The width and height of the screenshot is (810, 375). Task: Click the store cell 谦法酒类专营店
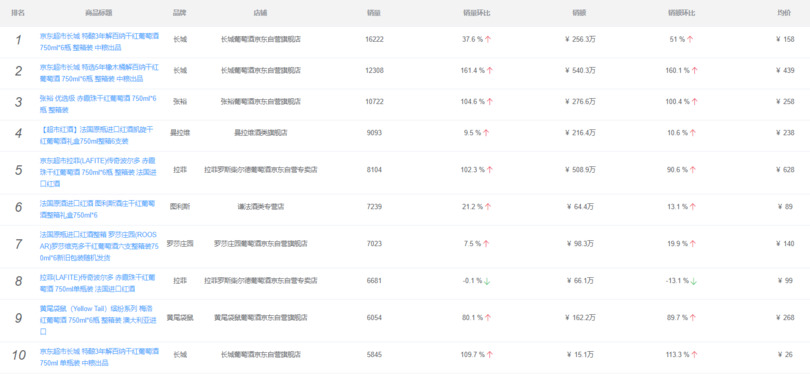tap(261, 207)
